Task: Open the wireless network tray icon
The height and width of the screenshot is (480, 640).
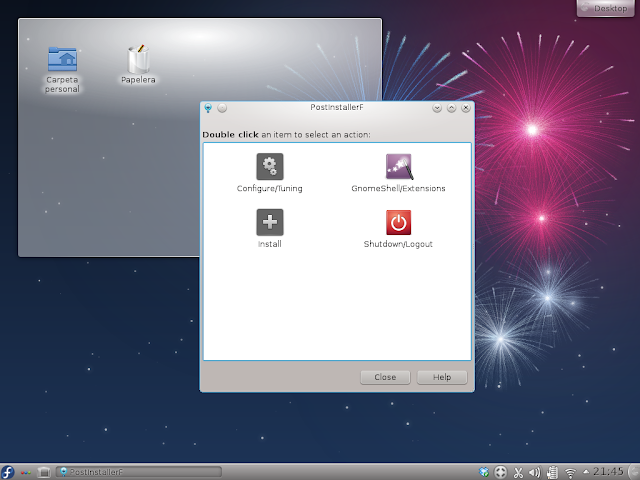Action: point(570,473)
